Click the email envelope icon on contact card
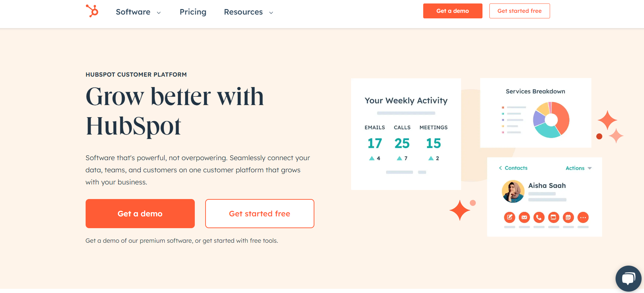 point(524,217)
